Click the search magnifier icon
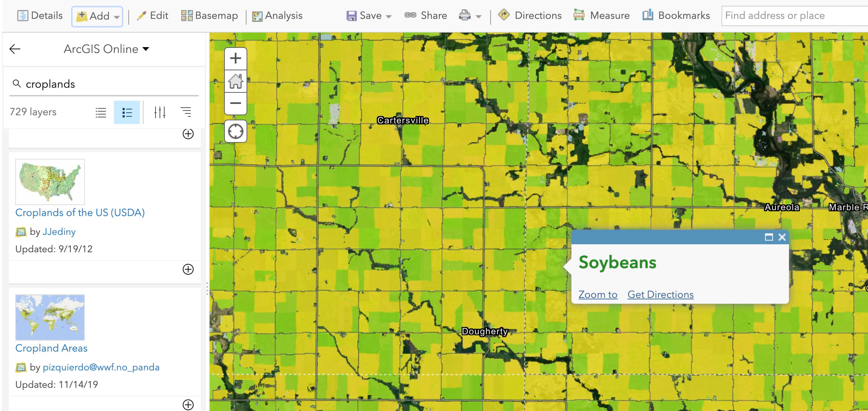 [x=17, y=84]
